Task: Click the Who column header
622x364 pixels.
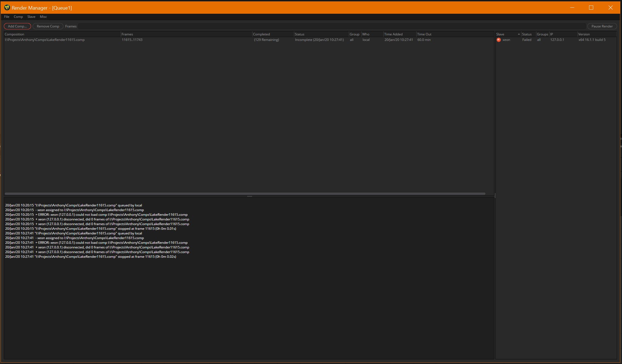Action: [x=372, y=34]
